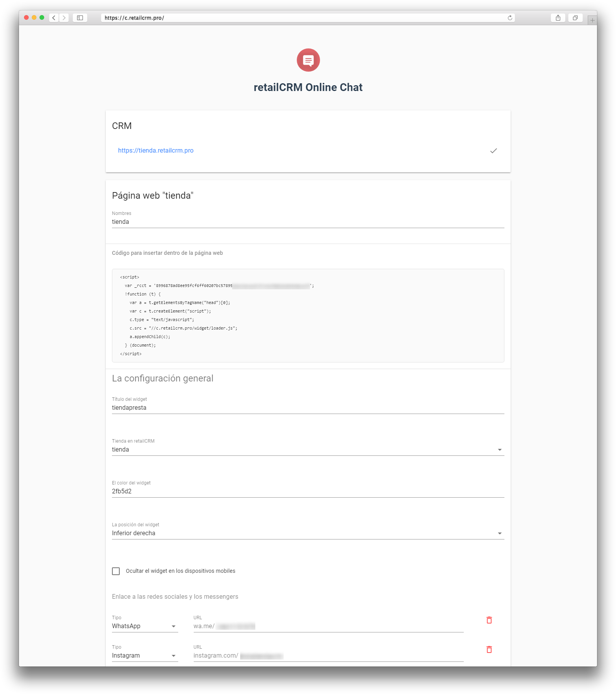This screenshot has height=694, width=616.
Task: Delete the WhatsApp link row
Action: click(489, 620)
